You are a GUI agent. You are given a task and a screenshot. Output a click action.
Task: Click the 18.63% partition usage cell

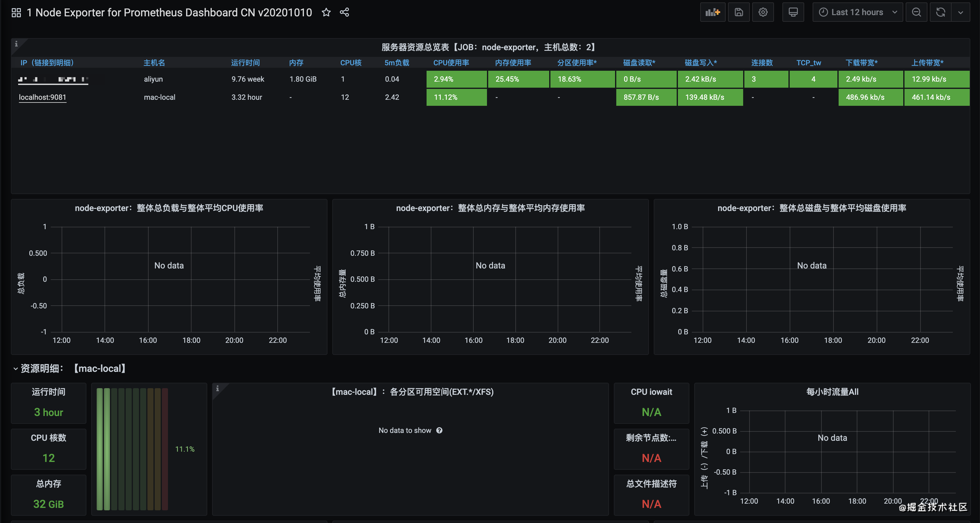[x=582, y=79]
